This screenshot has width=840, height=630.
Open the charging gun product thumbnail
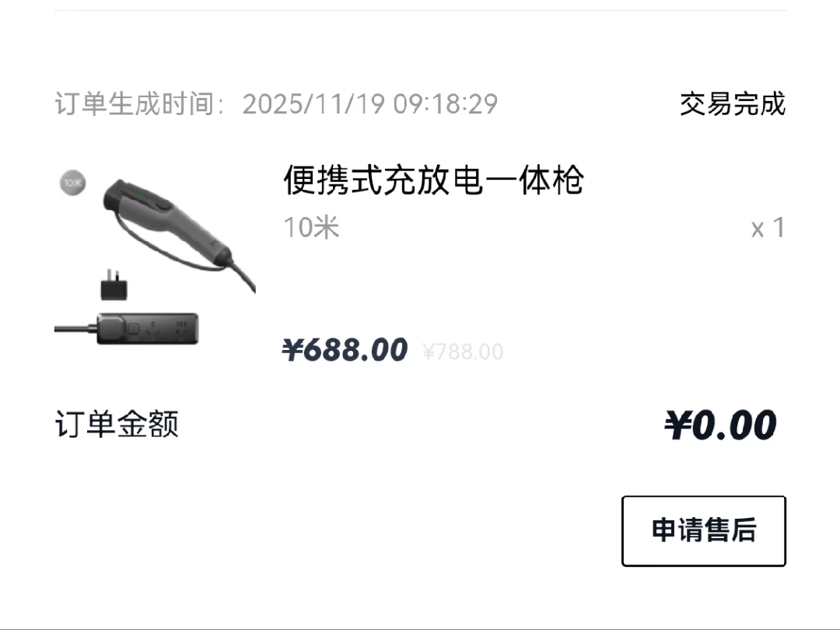coord(155,257)
